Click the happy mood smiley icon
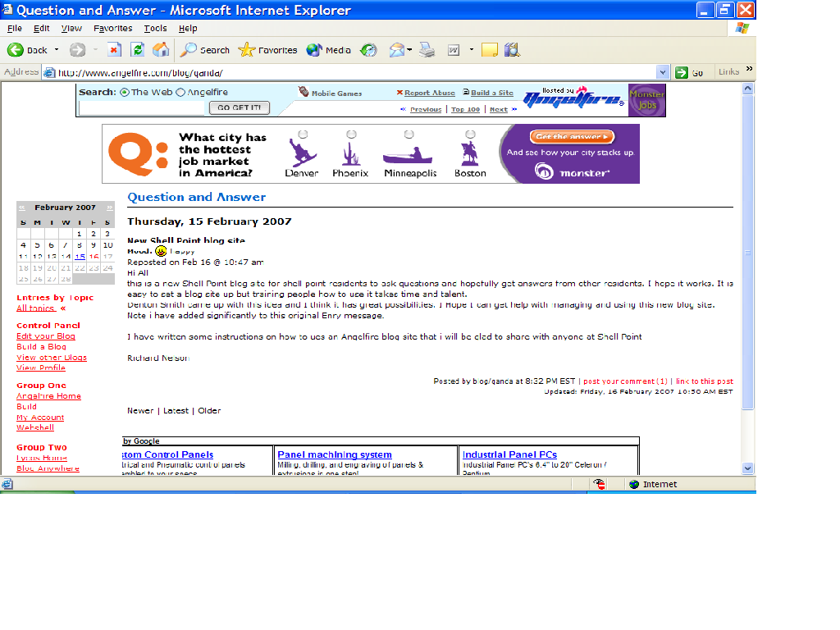The width and height of the screenshot is (840, 630). coord(161,251)
